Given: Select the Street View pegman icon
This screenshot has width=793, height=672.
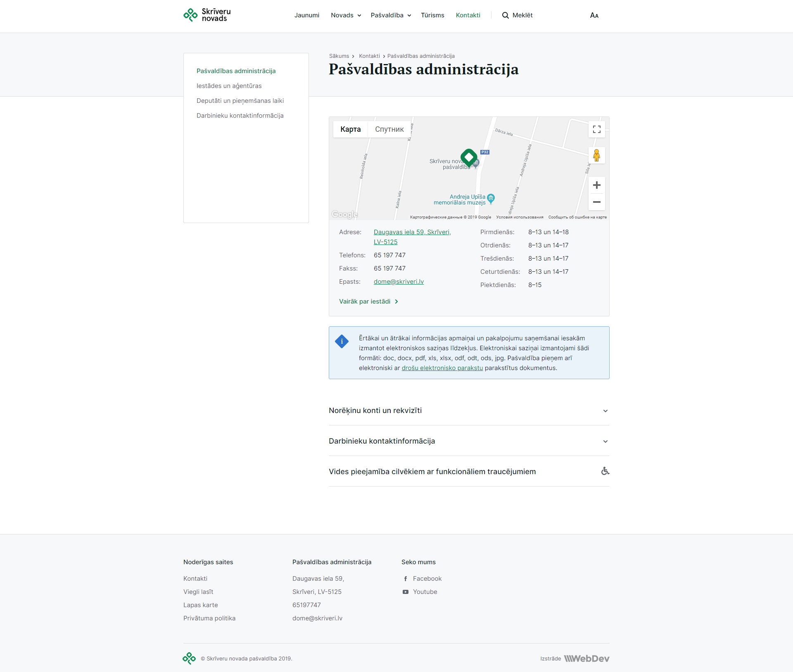Looking at the screenshot, I should tap(596, 156).
